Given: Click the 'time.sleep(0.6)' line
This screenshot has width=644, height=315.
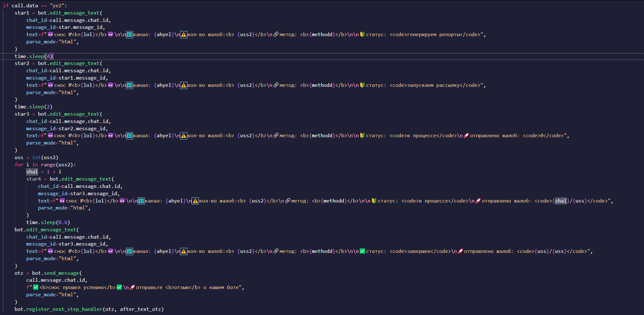Looking at the screenshot, I should (48, 222).
